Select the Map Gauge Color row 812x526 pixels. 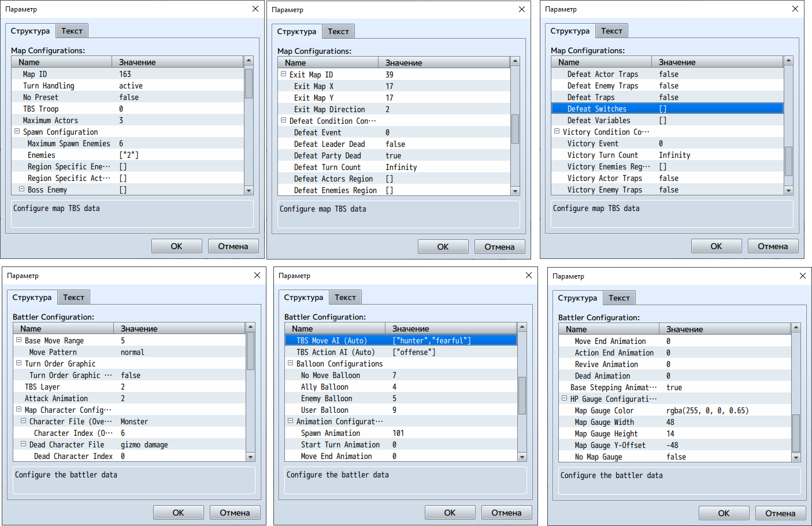tap(675, 410)
